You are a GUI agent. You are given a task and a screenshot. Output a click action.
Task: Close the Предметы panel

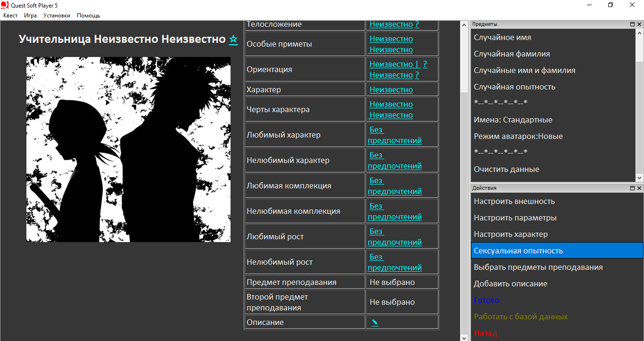click(639, 24)
